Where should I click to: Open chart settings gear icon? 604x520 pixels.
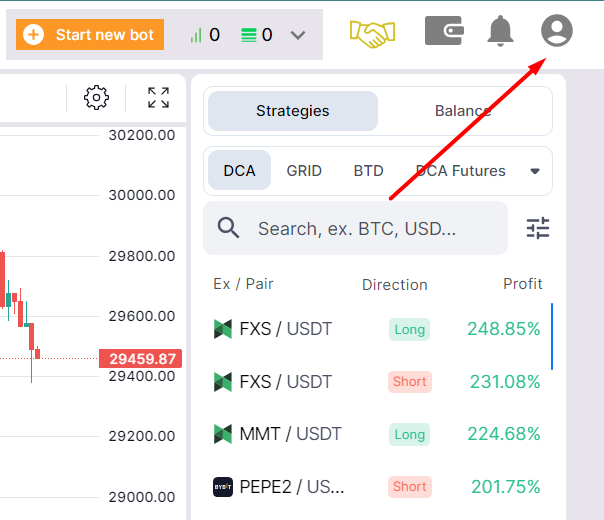[96, 97]
